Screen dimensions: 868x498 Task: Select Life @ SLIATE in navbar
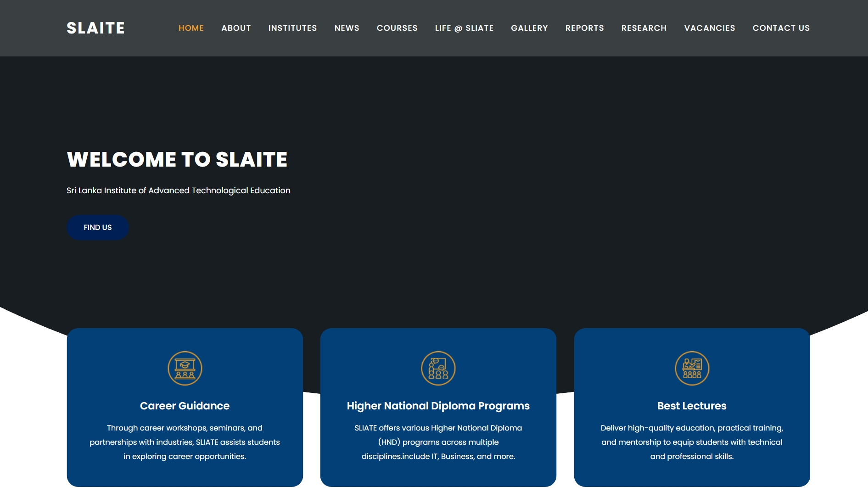[464, 28]
